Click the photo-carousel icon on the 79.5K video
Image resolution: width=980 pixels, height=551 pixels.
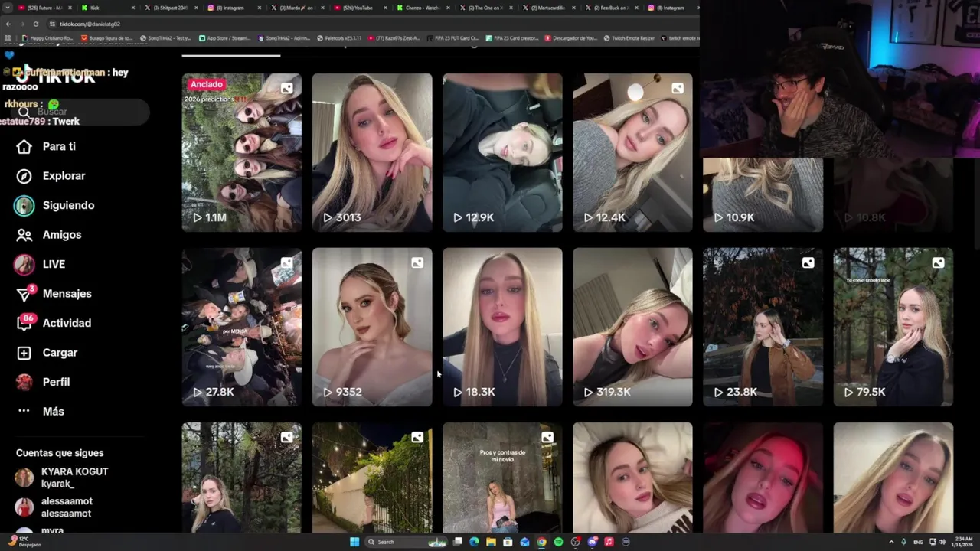938,262
